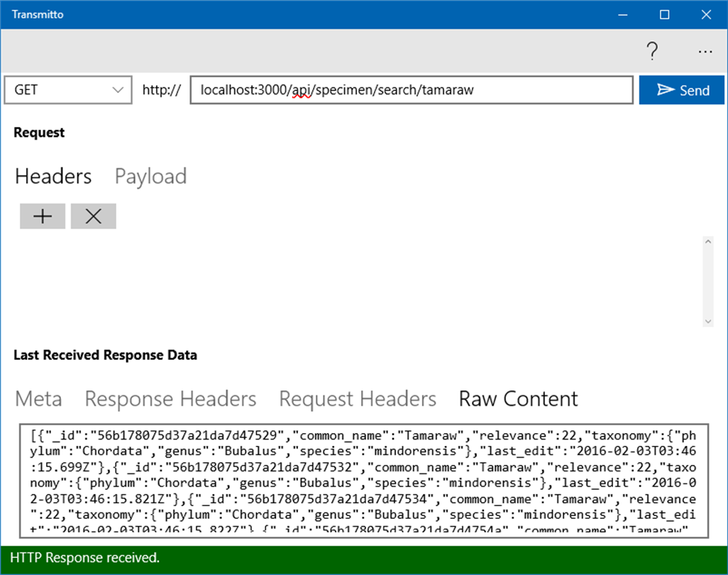Open the more options ellipsis menu
This screenshot has height=575, width=728.
(x=705, y=51)
